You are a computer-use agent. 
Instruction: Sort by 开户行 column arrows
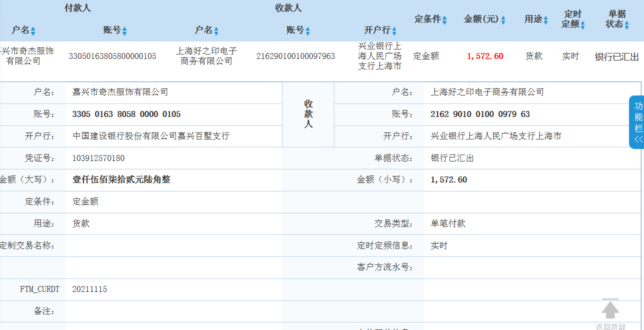[x=394, y=31]
